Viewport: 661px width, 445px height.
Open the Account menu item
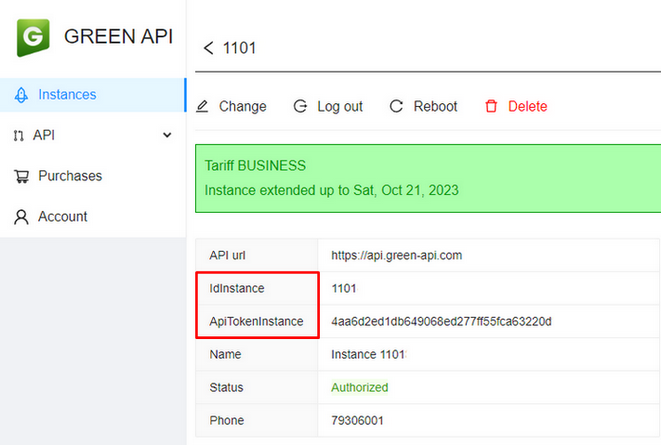pyautogui.click(x=62, y=217)
